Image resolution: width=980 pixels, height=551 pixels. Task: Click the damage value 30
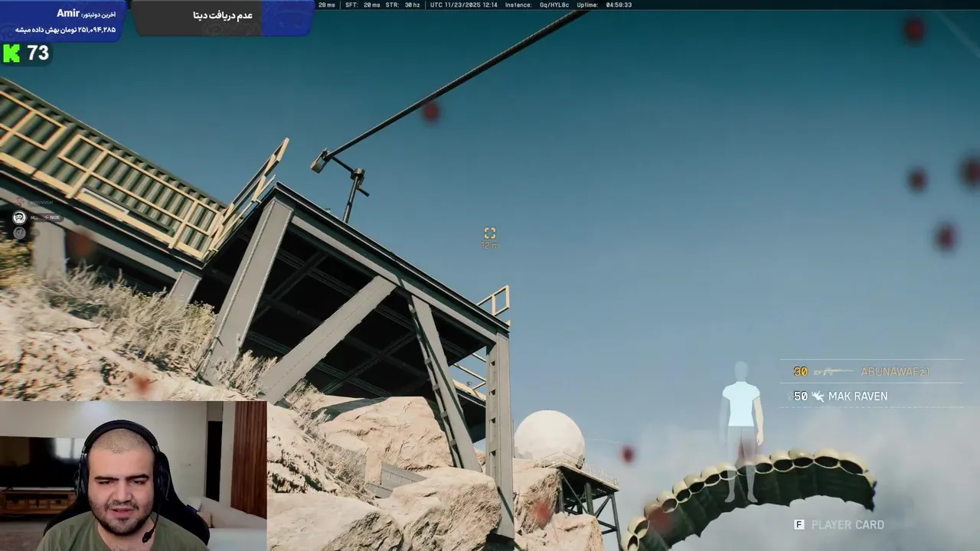[800, 372]
